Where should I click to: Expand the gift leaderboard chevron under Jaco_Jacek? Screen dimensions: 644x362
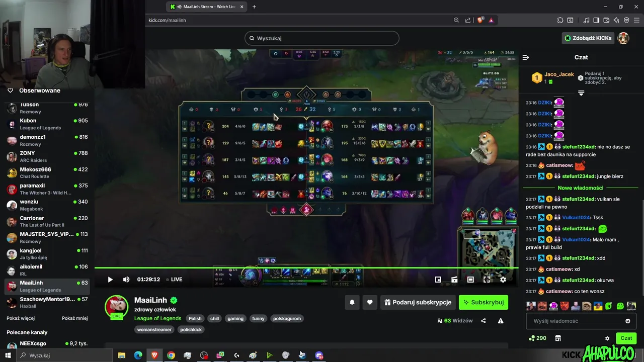581,93
